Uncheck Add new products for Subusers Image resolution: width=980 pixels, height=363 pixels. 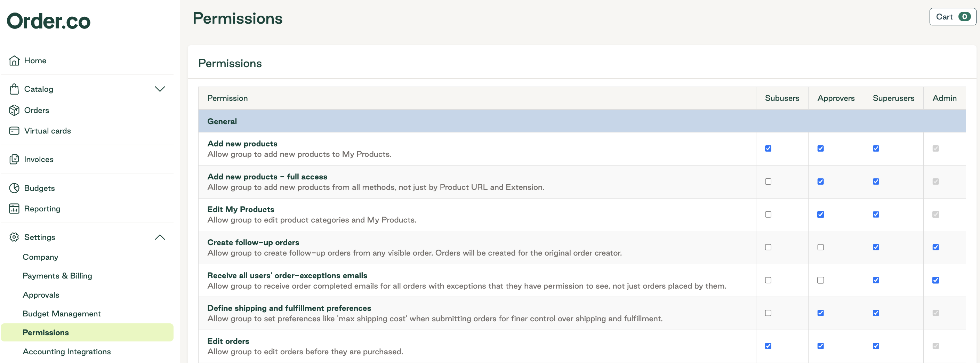click(x=768, y=149)
